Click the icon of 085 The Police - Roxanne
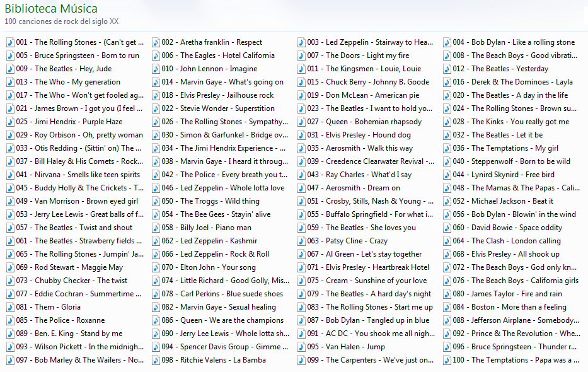588x372 pixels. coord(11,321)
